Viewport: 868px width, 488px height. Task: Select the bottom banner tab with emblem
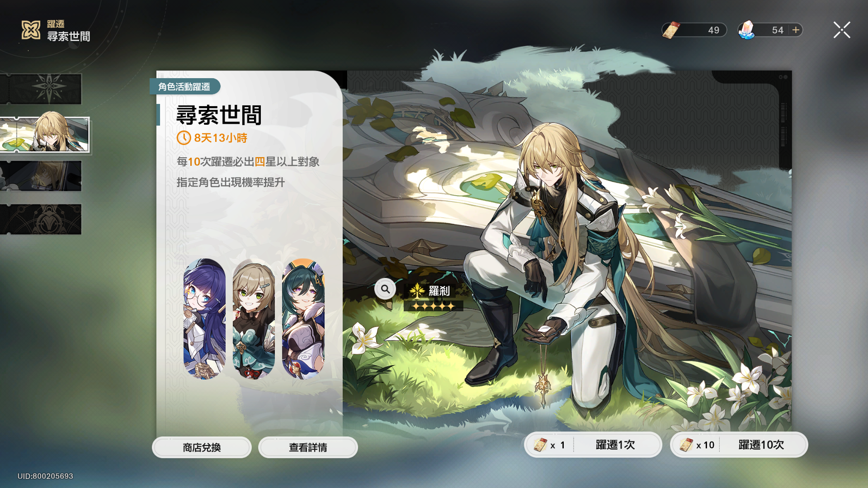point(41,219)
